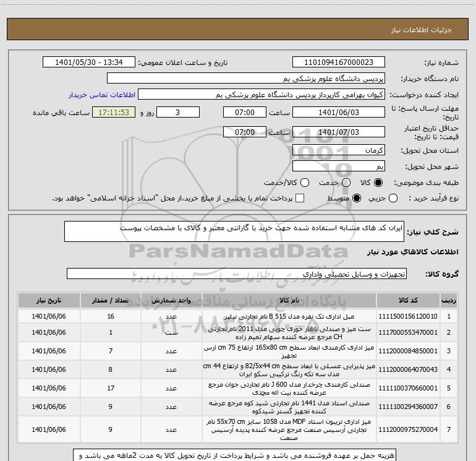Click the تعداد / مقدار column header
Screen dimensions: 476x461
click(x=111, y=300)
